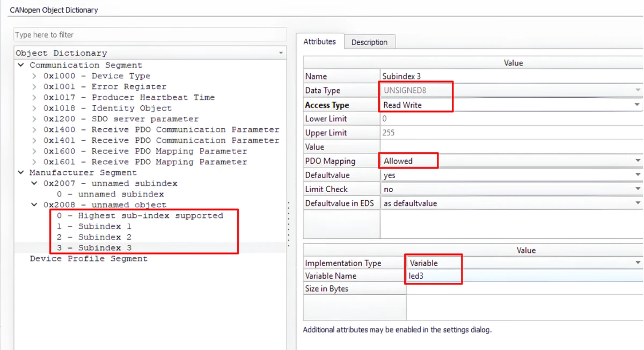This screenshot has height=350, width=644.
Task: Select 0x1601 - Receive PDO Mapping Parameter
Action: [x=145, y=162]
